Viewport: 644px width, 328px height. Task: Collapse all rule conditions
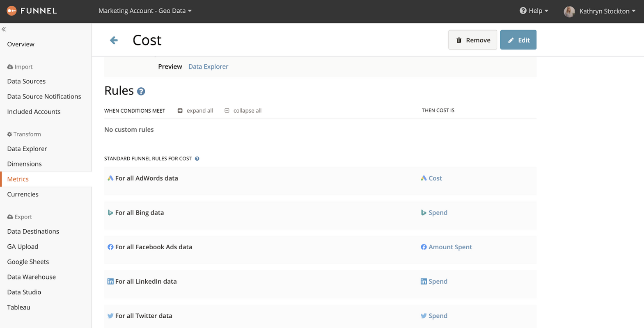click(x=243, y=111)
